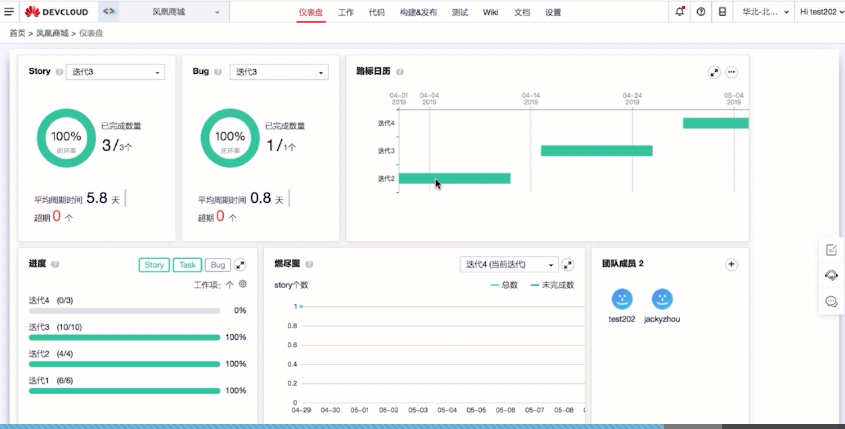The width and height of the screenshot is (845, 429).
Task: Click the project code icon beside 凤凰商城
Action: pyautogui.click(x=109, y=11)
